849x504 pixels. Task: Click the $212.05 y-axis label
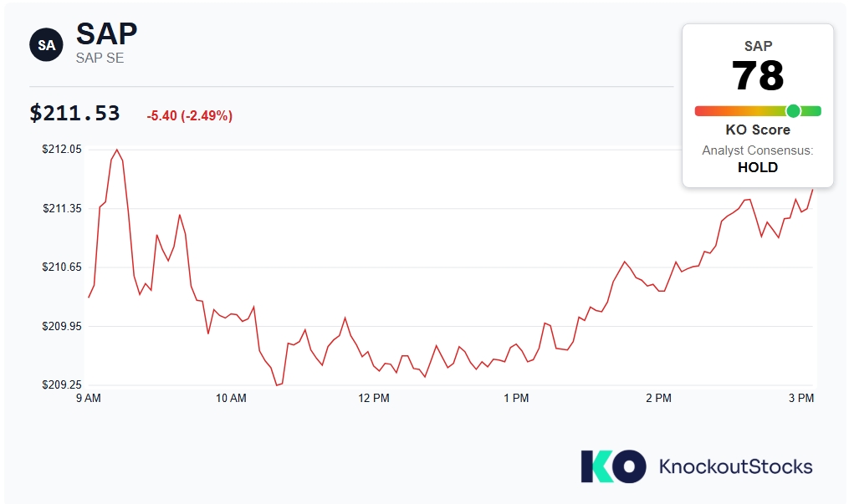[x=62, y=150]
